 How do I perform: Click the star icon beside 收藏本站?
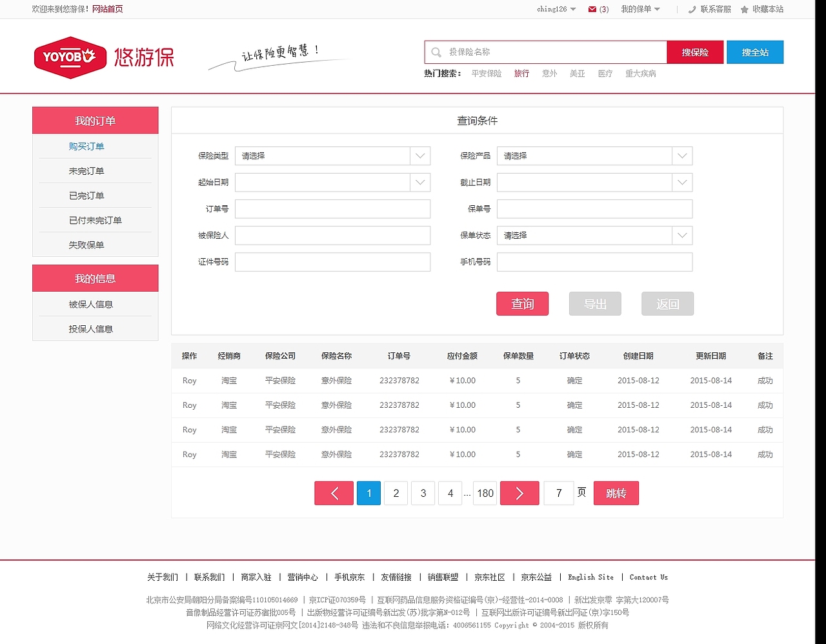click(745, 9)
